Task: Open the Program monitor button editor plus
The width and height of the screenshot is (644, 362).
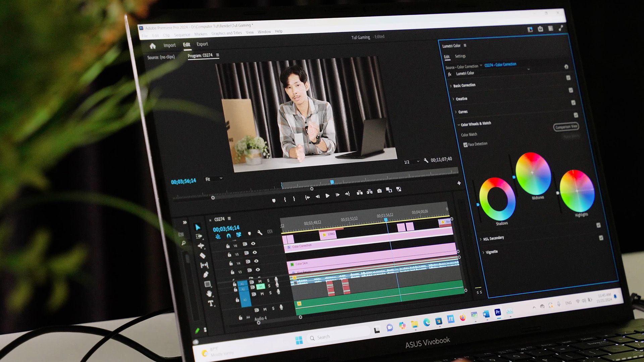Action: [459, 183]
